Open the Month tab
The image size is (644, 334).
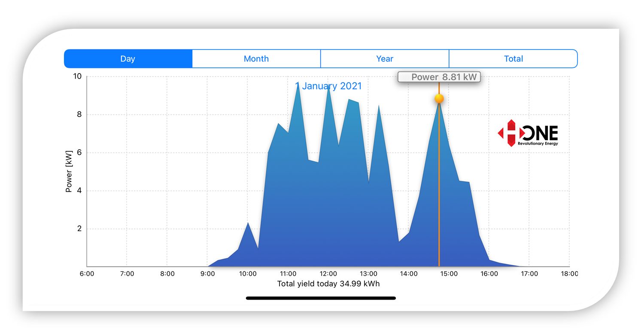256,59
